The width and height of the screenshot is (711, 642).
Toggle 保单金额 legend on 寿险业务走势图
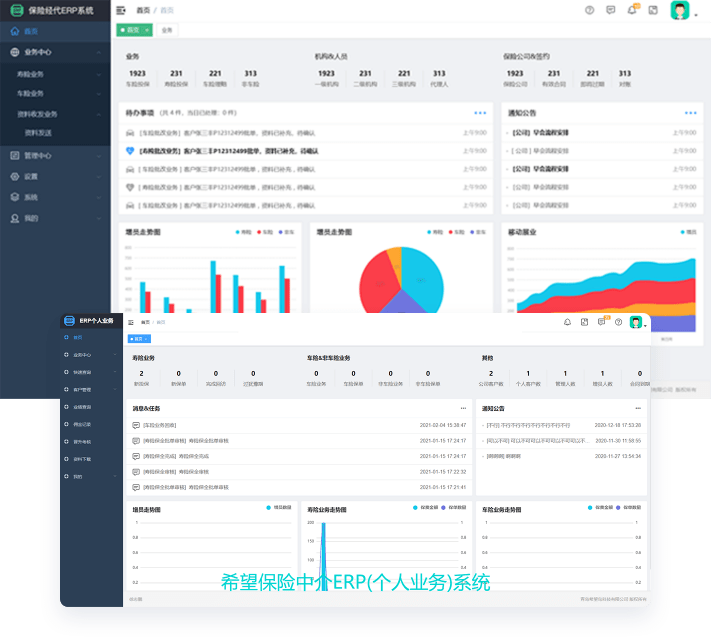pyautogui.click(x=425, y=507)
